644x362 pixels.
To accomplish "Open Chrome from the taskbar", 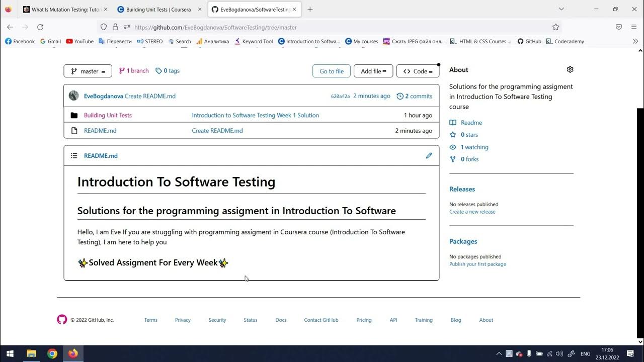I will coord(52,353).
